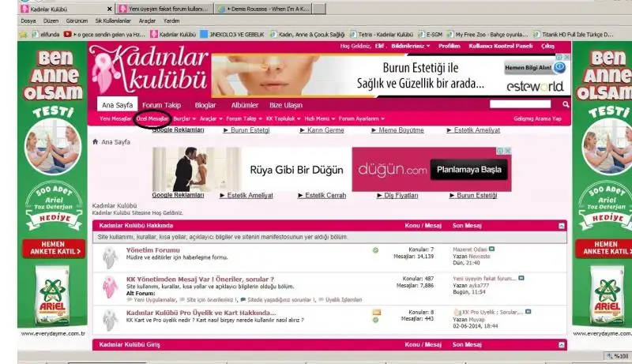This screenshot has height=364, width=632.
Task: Click the search magnifier icon
Action: tap(566, 104)
